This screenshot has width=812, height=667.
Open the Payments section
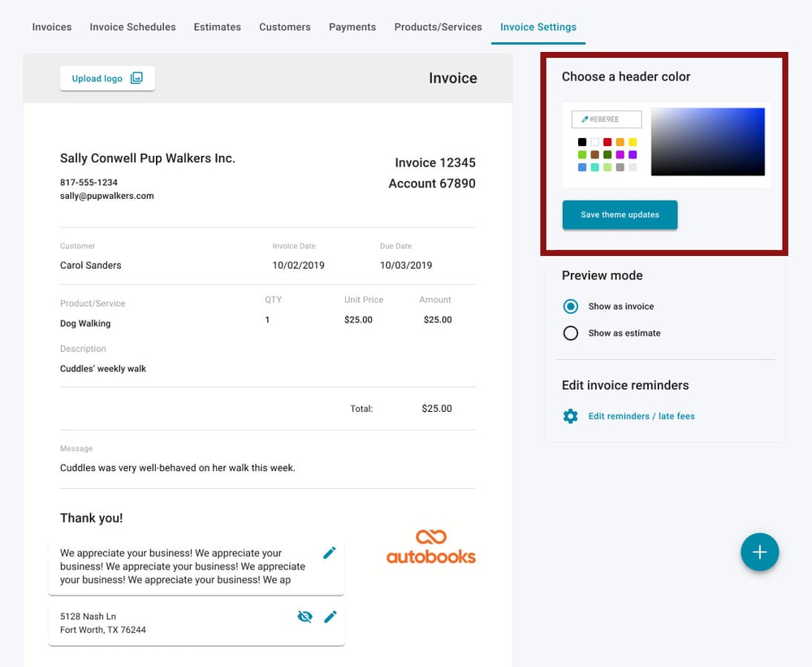pos(352,26)
